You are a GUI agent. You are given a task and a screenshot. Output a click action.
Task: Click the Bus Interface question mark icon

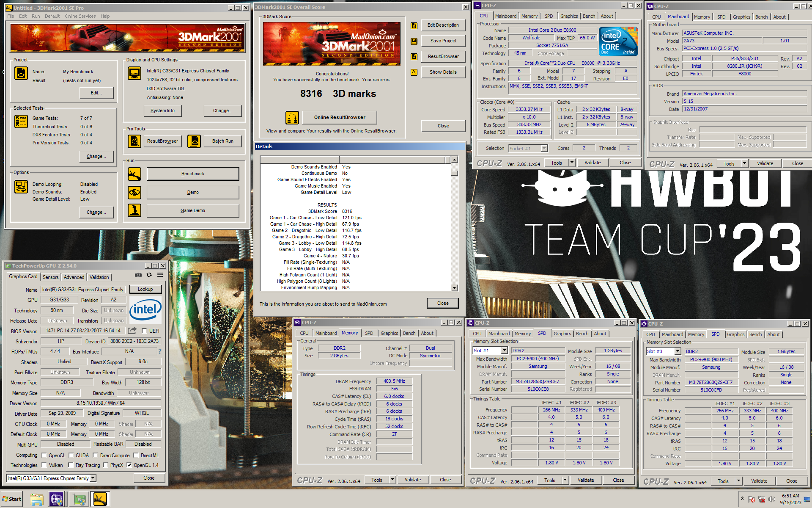(160, 351)
